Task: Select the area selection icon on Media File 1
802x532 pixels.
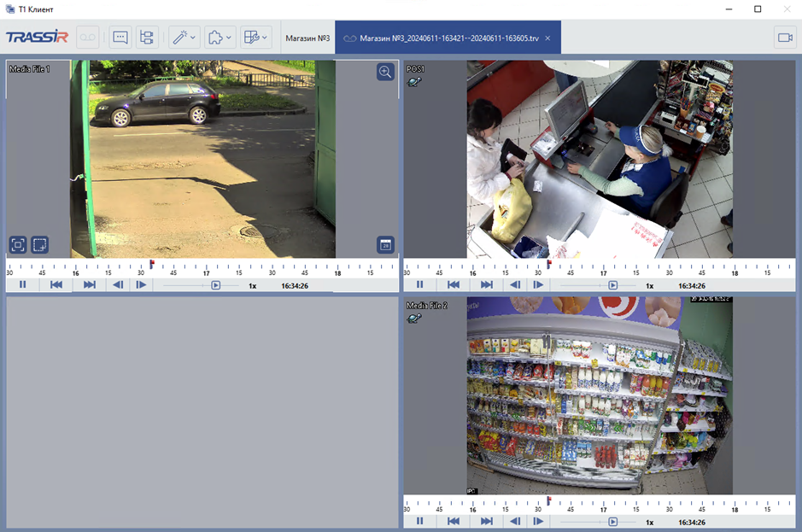Action: click(39, 245)
